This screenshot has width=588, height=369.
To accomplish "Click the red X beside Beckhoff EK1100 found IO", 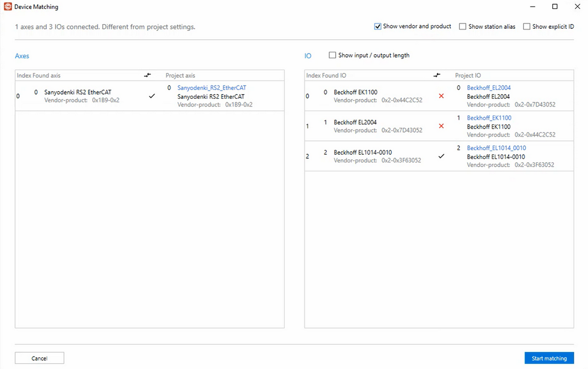I will (x=441, y=96).
